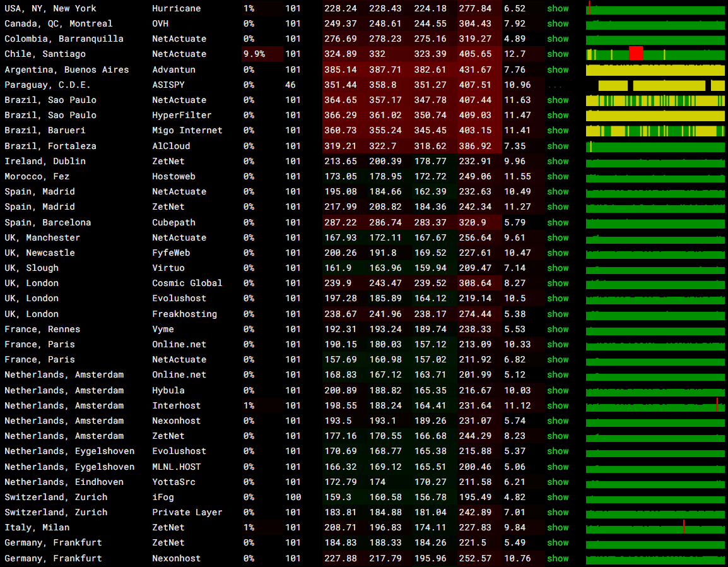The width and height of the screenshot is (728, 567).
Task: Click the 1% loss value for Italy, Milan
Action: coord(249,527)
